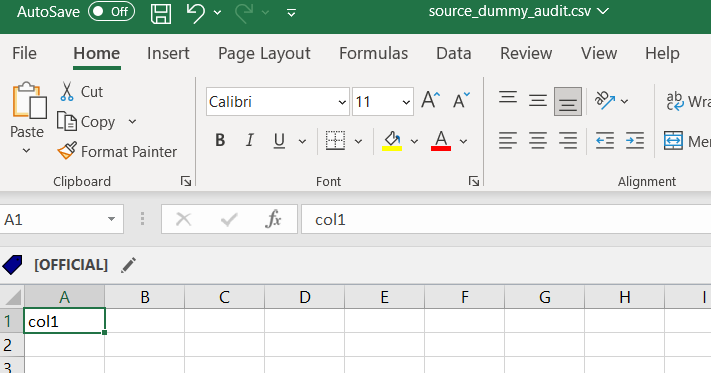Click the Enter checkmark formula icon
711x373 pixels.
tap(229, 220)
